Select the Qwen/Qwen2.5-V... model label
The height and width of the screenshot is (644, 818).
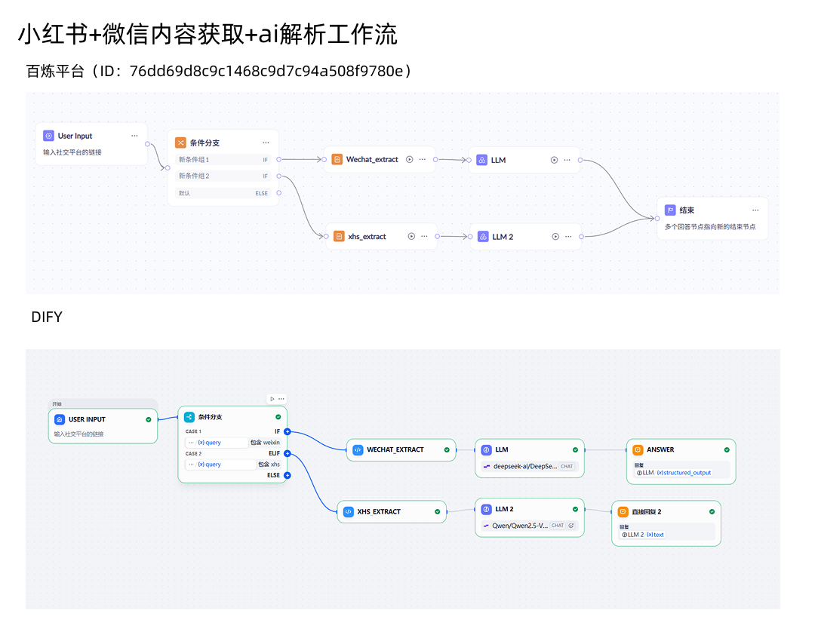click(x=520, y=526)
